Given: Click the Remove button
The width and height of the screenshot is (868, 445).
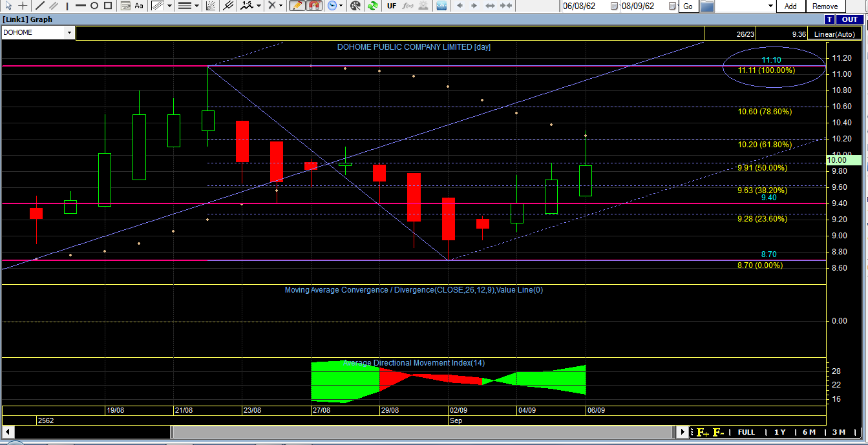Looking at the screenshot, I should [x=825, y=6].
